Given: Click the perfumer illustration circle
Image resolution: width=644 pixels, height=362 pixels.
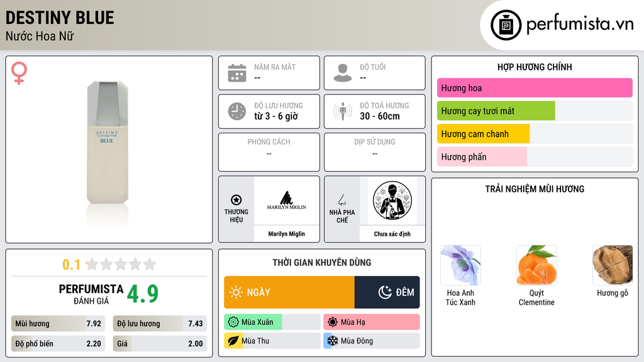Looking at the screenshot, I should tap(392, 200).
